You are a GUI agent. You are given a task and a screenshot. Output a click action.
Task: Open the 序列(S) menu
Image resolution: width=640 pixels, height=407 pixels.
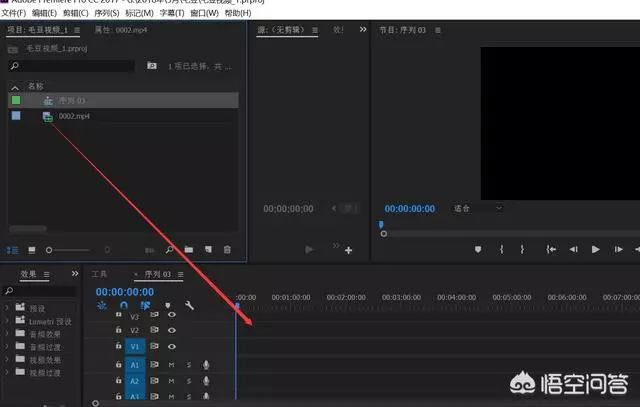(107, 13)
